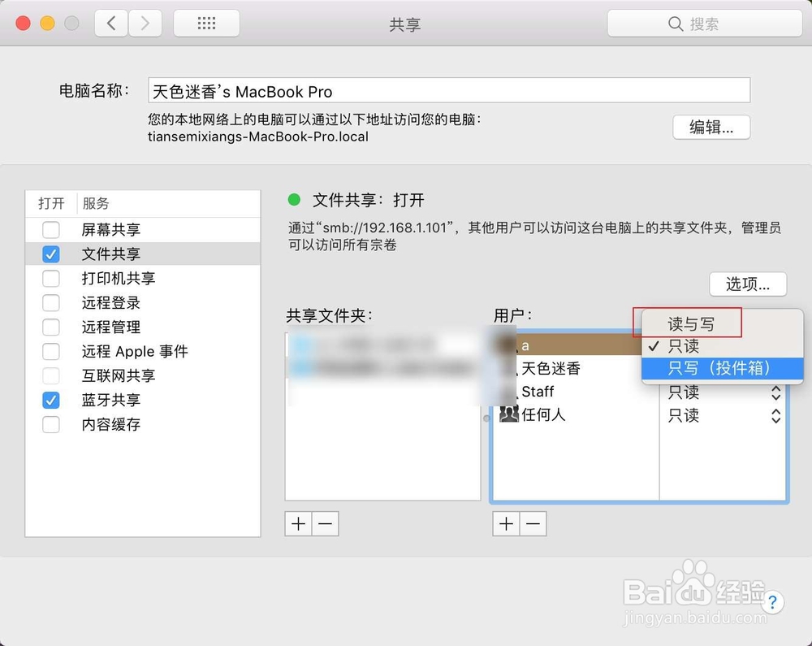Enable the 屏幕共享 checkbox
The image size is (812, 646).
tap(51, 229)
